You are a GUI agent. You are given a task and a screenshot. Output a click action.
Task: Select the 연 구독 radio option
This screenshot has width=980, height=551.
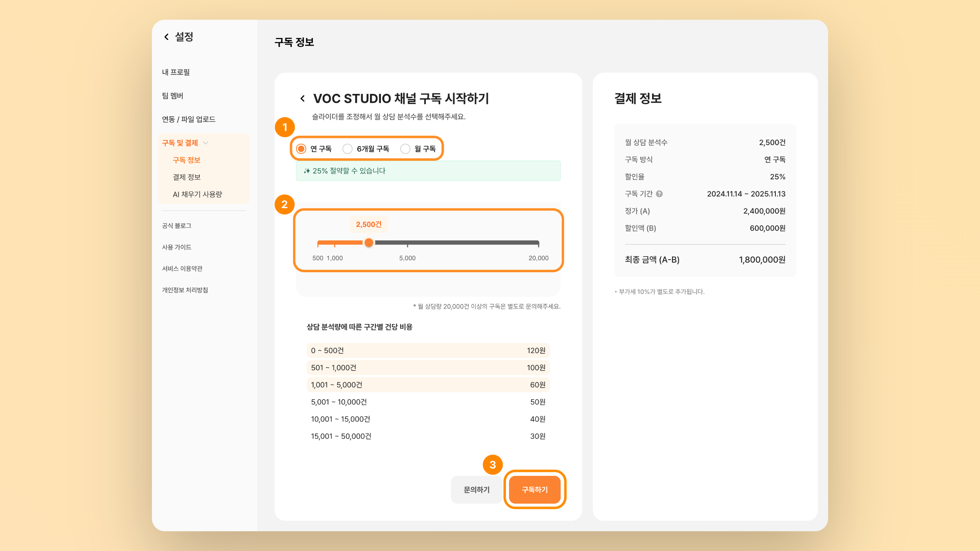[x=301, y=149]
